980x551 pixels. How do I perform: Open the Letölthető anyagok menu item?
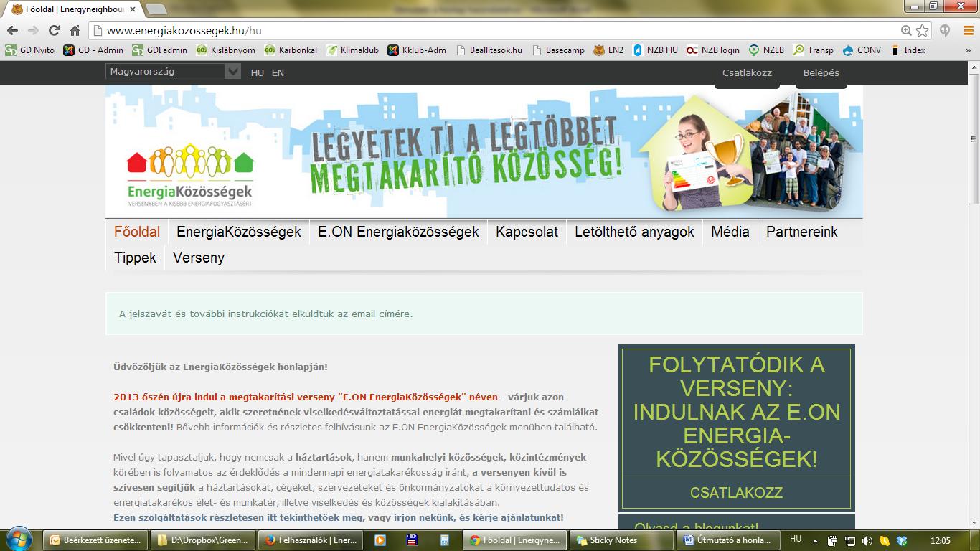pos(634,232)
